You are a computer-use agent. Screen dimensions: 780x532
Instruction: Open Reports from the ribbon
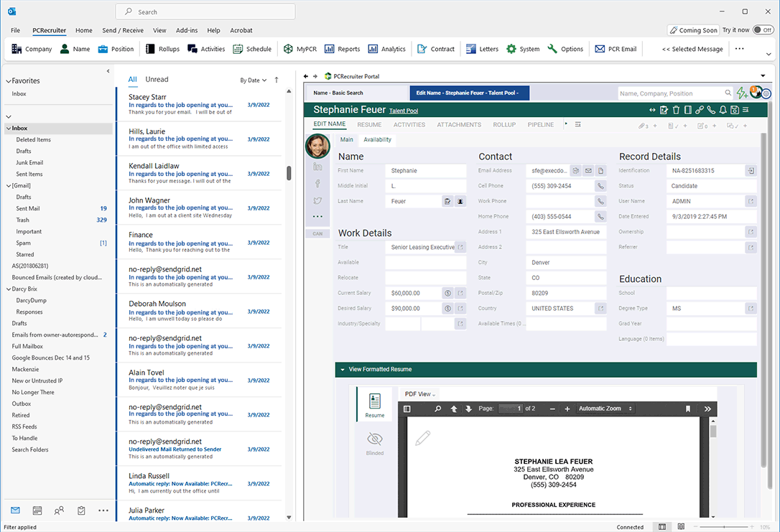(343, 49)
